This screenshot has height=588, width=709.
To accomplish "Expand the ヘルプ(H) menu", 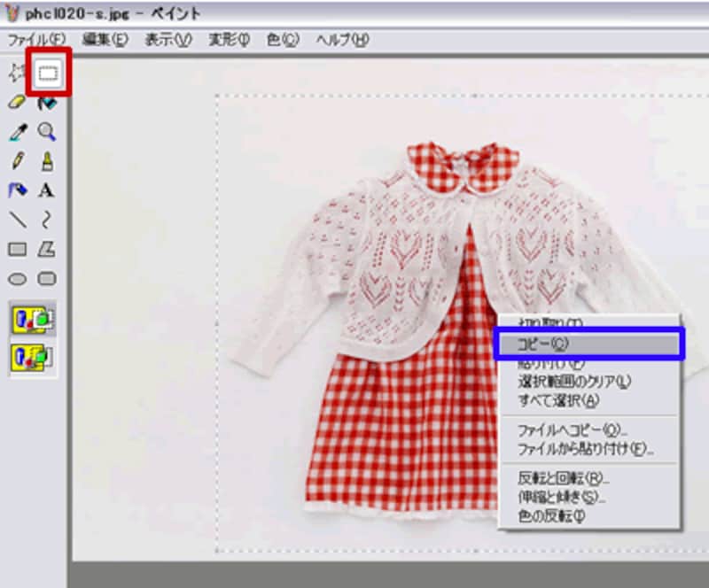I will pos(342,40).
